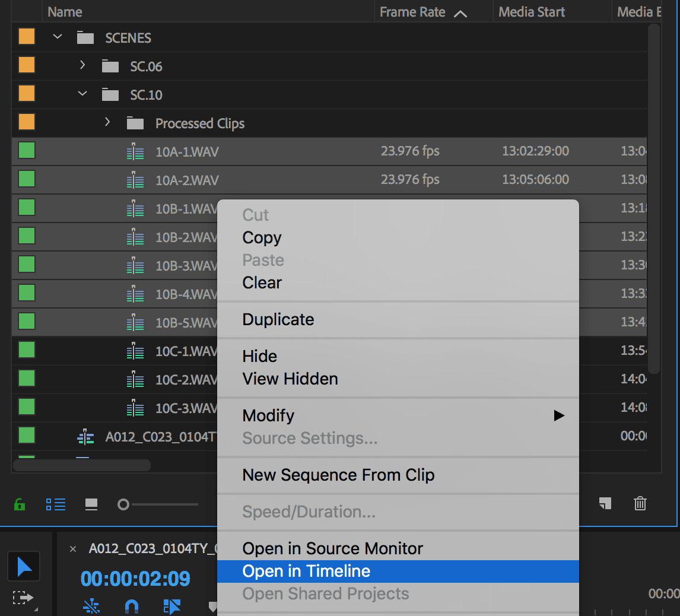This screenshot has width=680, height=616.
Task: Select the Selection tool arrow
Action: tap(24, 566)
